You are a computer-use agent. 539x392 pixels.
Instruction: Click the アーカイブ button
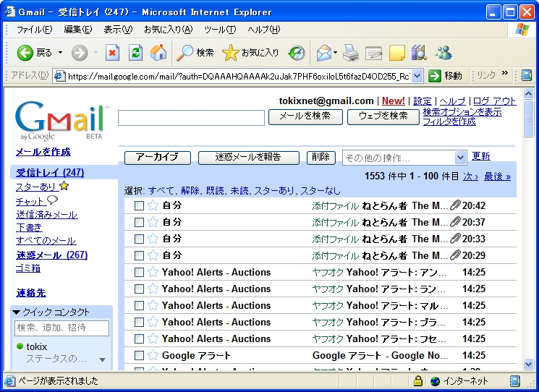pyautogui.click(x=158, y=158)
